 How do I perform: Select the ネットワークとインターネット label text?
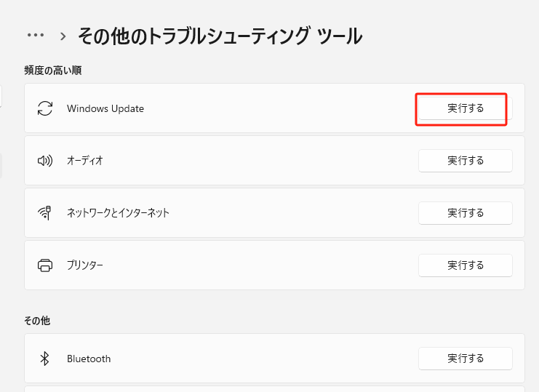point(118,213)
